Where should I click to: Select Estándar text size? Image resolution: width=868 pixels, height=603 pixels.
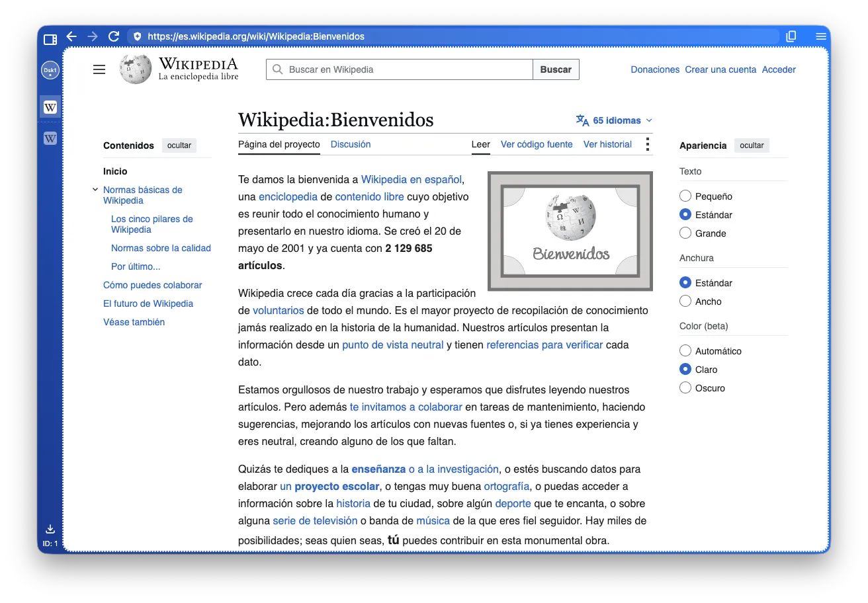click(x=685, y=215)
